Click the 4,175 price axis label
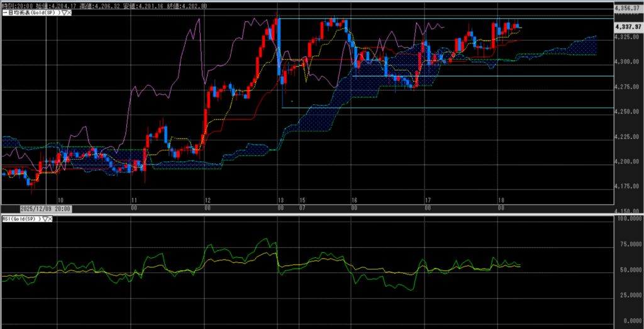The image size is (644, 329). 627,186
